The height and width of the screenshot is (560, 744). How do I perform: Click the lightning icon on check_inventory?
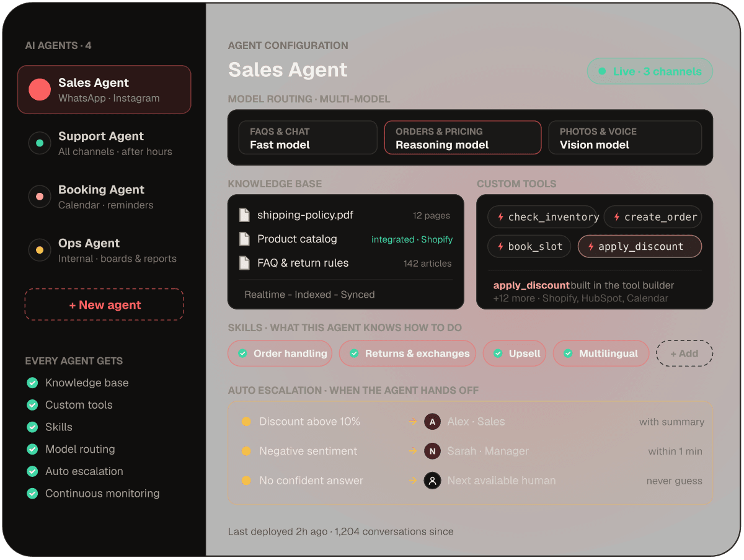point(500,217)
